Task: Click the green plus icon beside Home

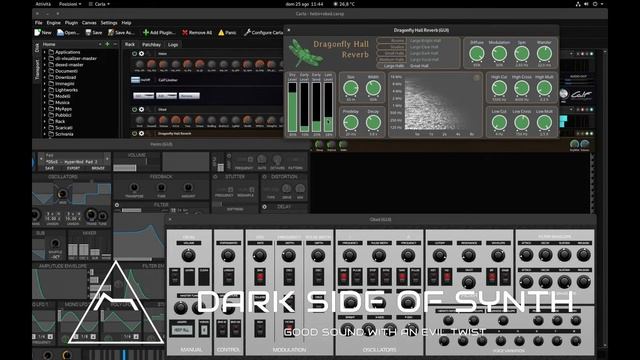Action: click(108, 44)
